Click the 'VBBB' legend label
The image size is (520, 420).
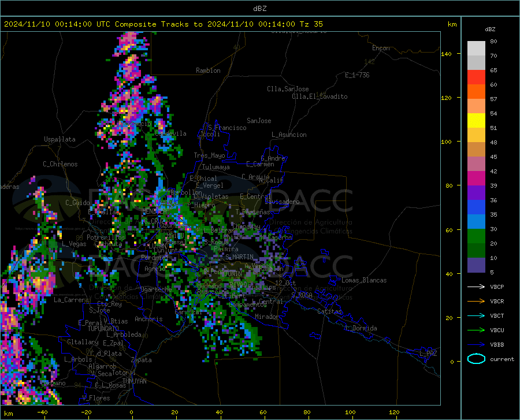pyautogui.click(x=497, y=345)
